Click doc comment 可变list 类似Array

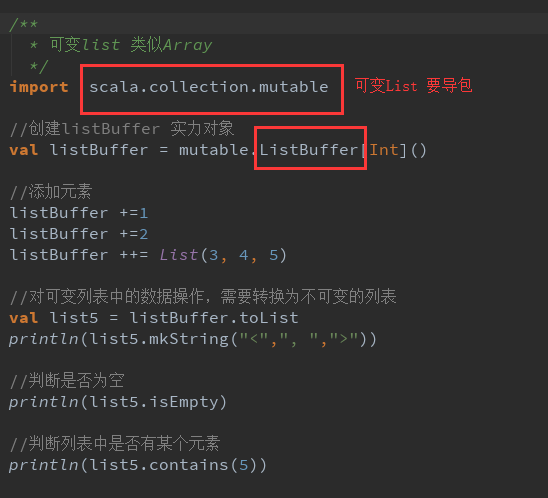coord(131,45)
